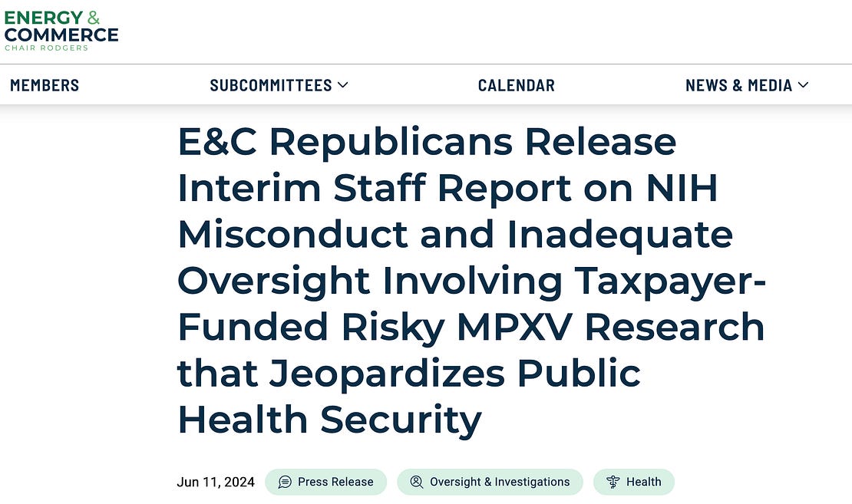Click the Oversight & Investigations magnifier icon
852x504 pixels.
[417, 482]
